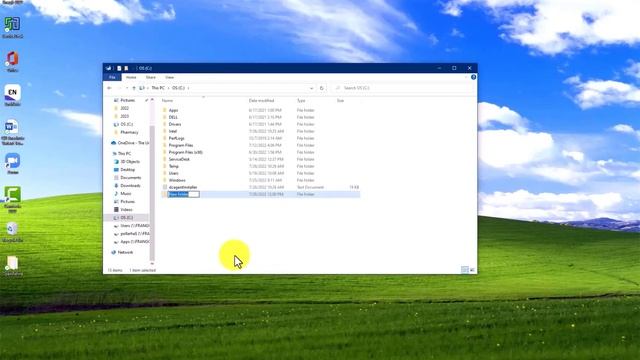Open 3D Objects in the navigation pane
The height and width of the screenshot is (360, 640).
tap(130, 162)
